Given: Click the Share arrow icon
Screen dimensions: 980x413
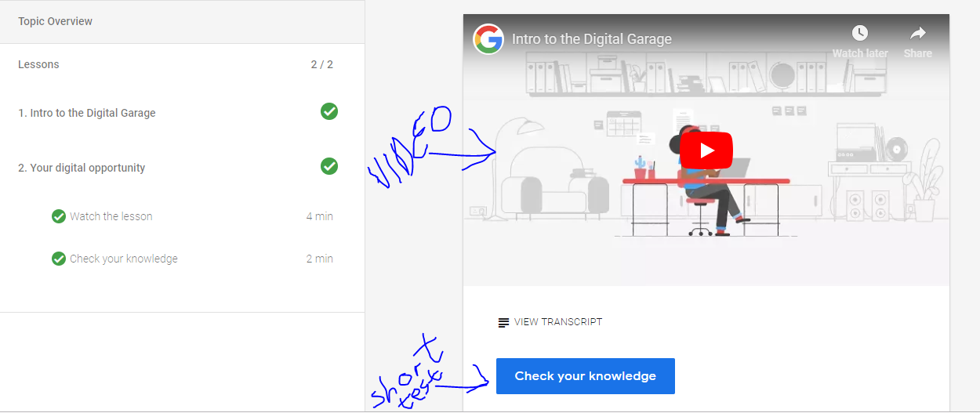Looking at the screenshot, I should pyautogui.click(x=917, y=33).
